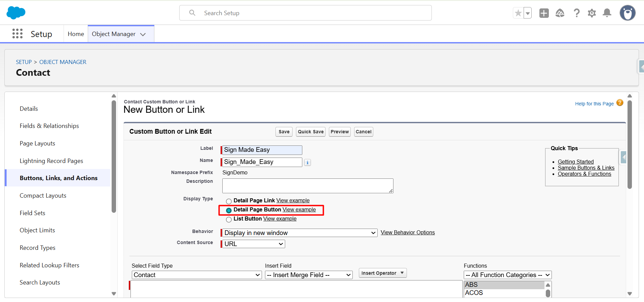Open the App Launcher grid icon
This screenshot has height=302, width=644.
point(17,34)
